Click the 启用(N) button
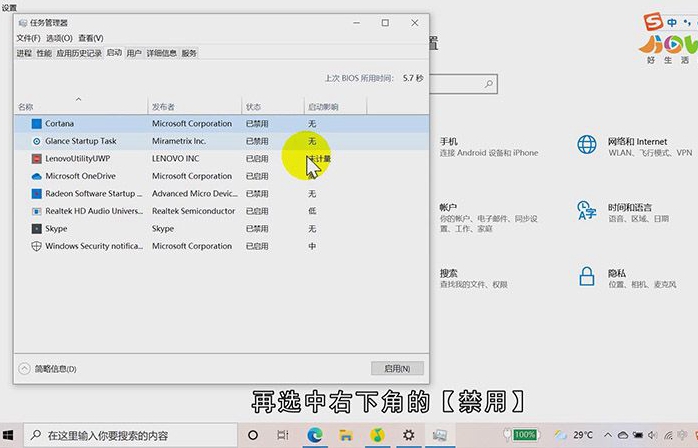 397,368
